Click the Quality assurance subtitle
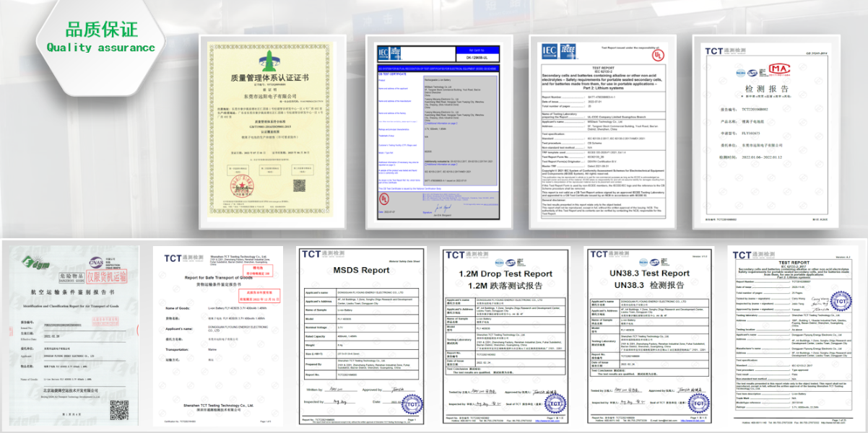The width and height of the screenshot is (868, 433). click(x=101, y=48)
